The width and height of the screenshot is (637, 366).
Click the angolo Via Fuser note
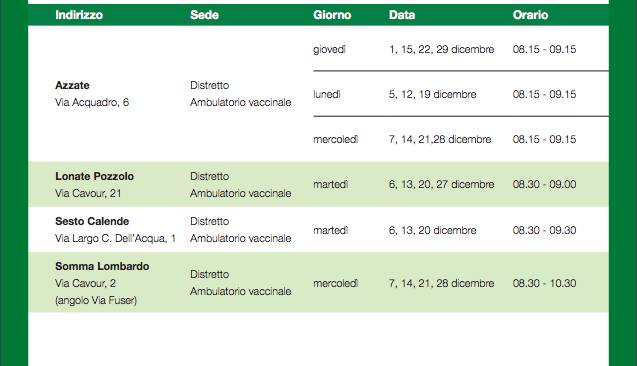[96, 301]
